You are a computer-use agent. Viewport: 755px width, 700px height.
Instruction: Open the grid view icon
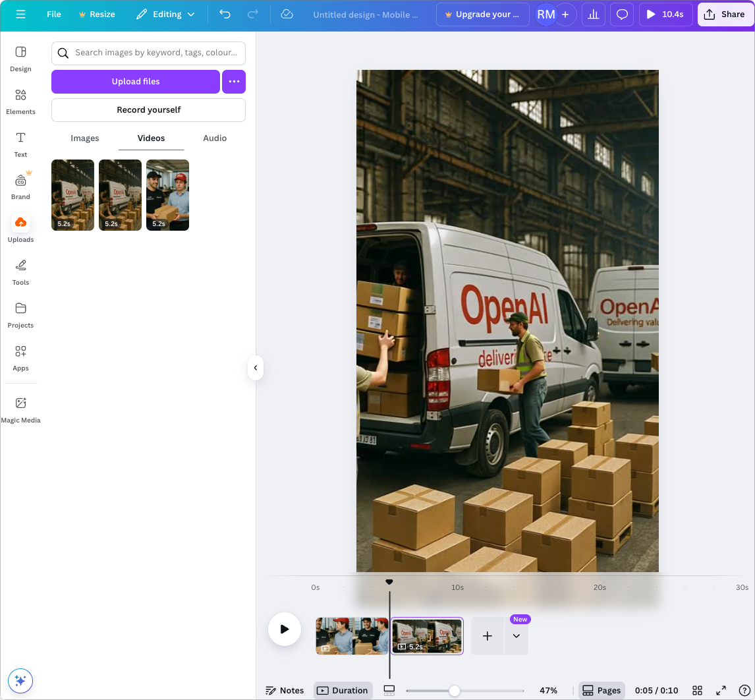pos(697,690)
